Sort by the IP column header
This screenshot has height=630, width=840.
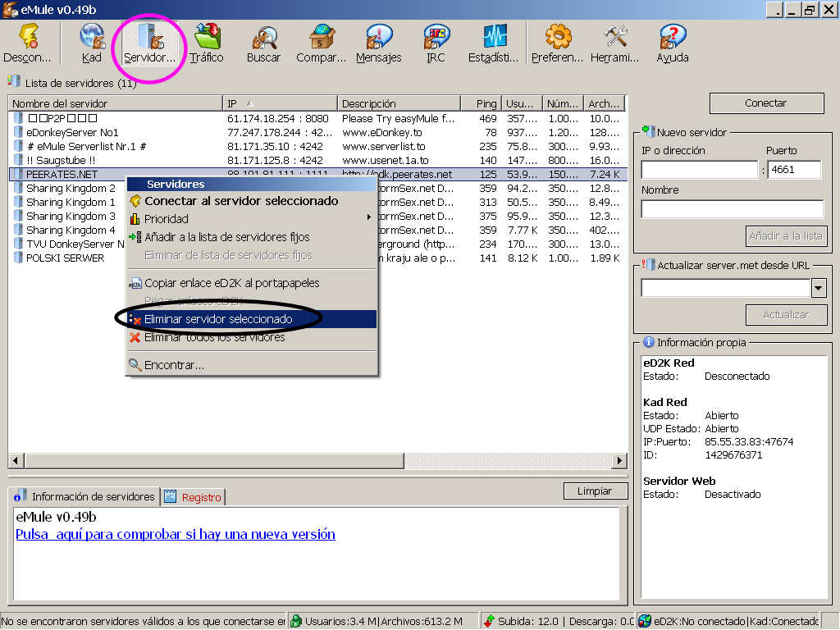(279, 103)
